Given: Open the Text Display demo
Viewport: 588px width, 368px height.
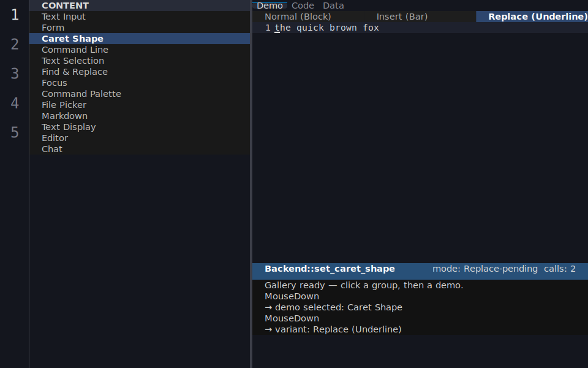Looking at the screenshot, I should (x=140, y=127).
